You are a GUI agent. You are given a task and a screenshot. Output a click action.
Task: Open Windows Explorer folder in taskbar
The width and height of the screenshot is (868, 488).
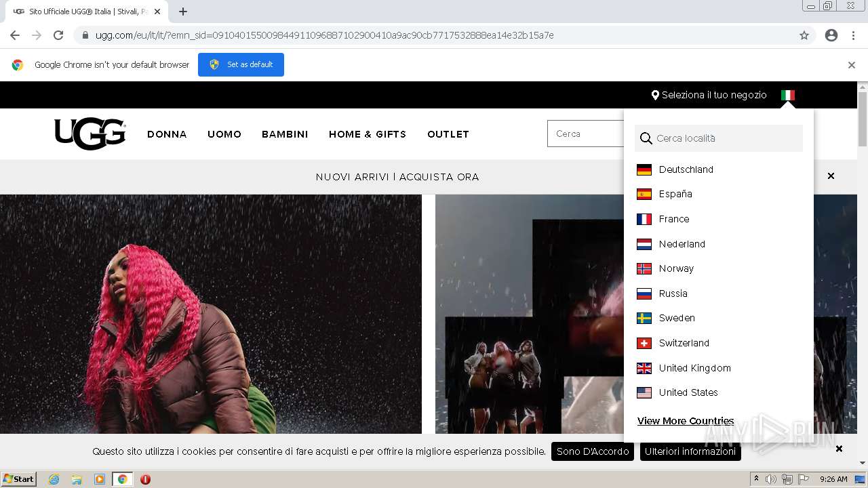77,479
